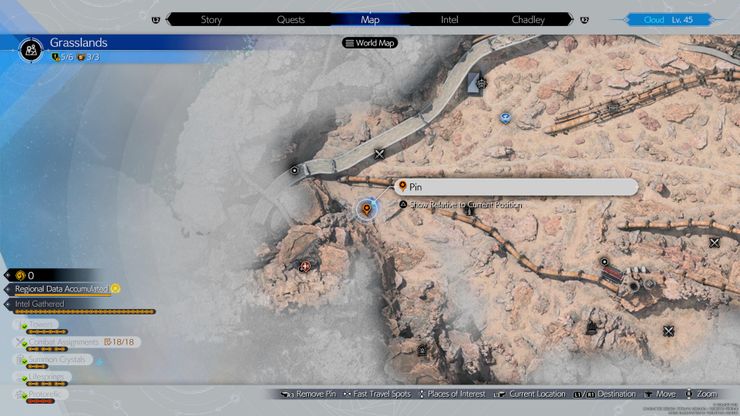Click Current Location hint
This screenshot has width=740, height=416.
(x=530, y=394)
